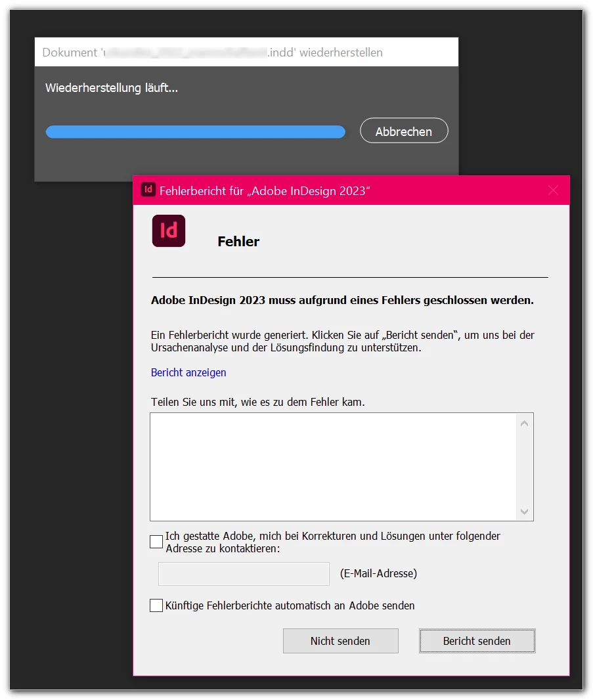Click 'Teilen Sie uns mit, wie es zu dem Fehler kam.' label
593x700 pixels.
[x=257, y=403]
